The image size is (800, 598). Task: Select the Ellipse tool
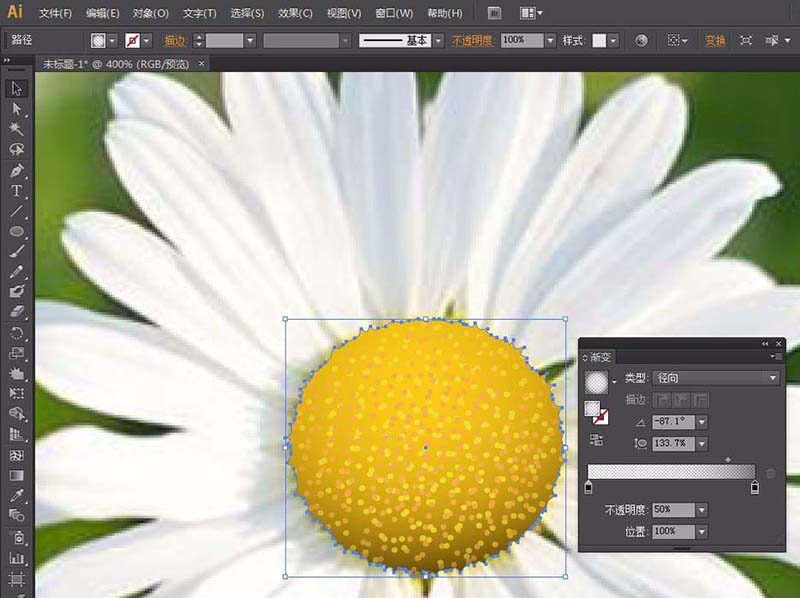point(16,231)
